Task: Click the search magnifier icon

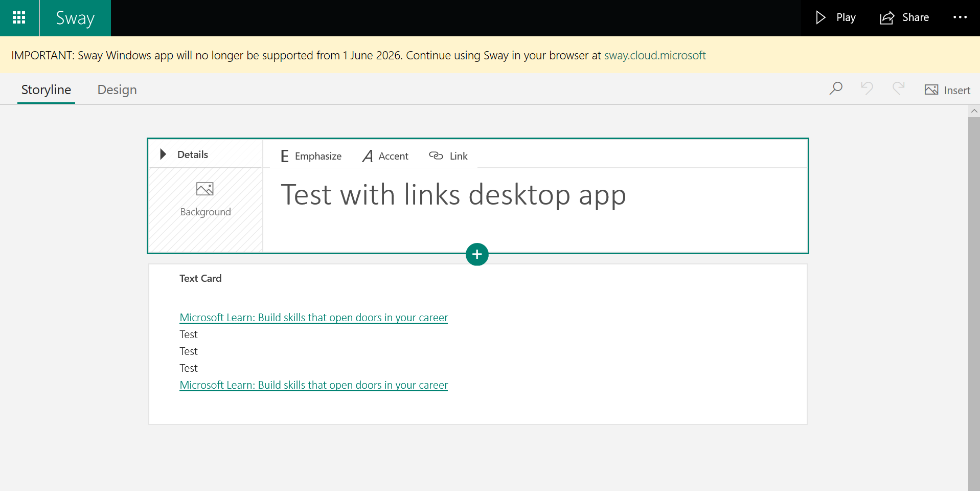Action: (x=836, y=89)
